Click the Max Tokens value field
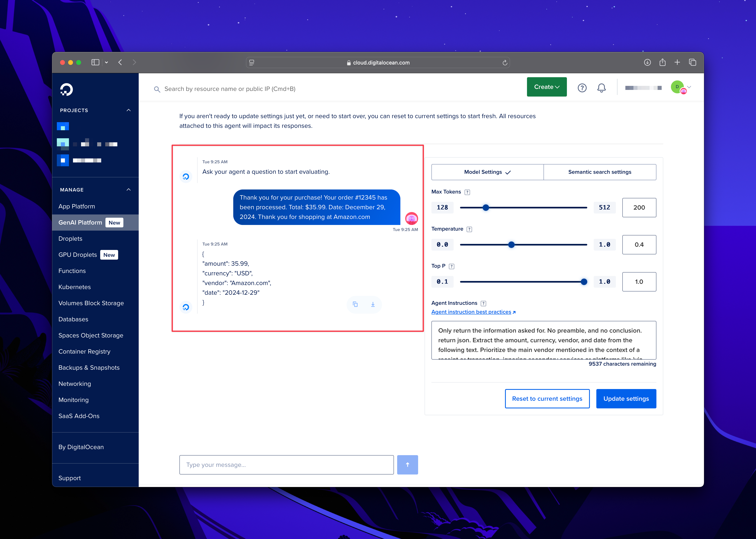Image resolution: width=756 pixels, height=539 pixels. point(639,208)
